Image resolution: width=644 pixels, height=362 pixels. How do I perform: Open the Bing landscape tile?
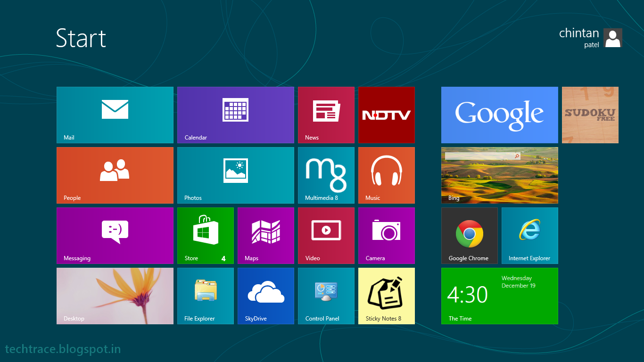pyautogui.click(x=500, y=175)
